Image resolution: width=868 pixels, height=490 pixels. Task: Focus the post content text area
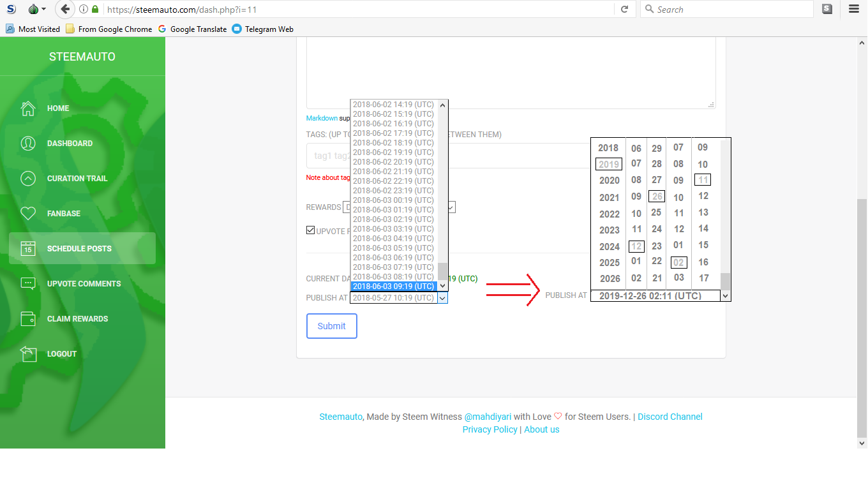[511, 73]
